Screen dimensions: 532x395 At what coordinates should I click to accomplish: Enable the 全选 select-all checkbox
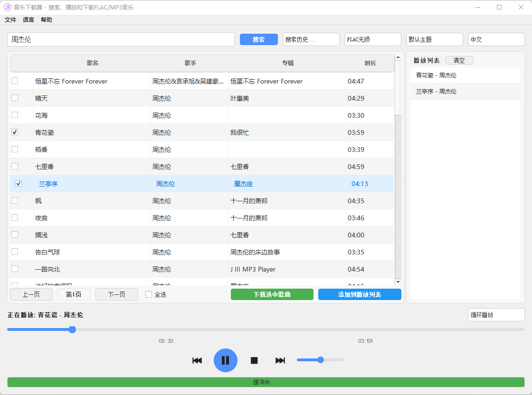[x=148, y=294]
